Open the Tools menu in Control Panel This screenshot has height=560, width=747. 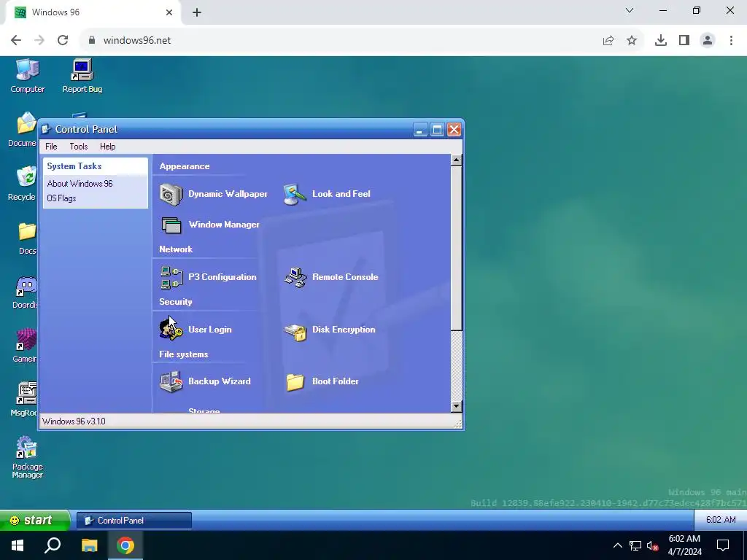pyautogui.click(x=79, y=147)
